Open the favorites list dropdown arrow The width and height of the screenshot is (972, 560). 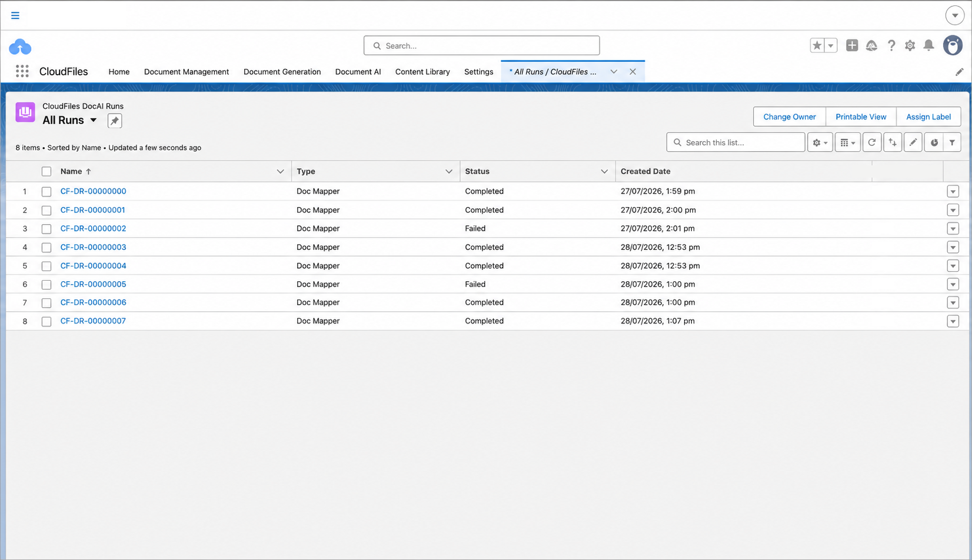click(x=831, y=45)
